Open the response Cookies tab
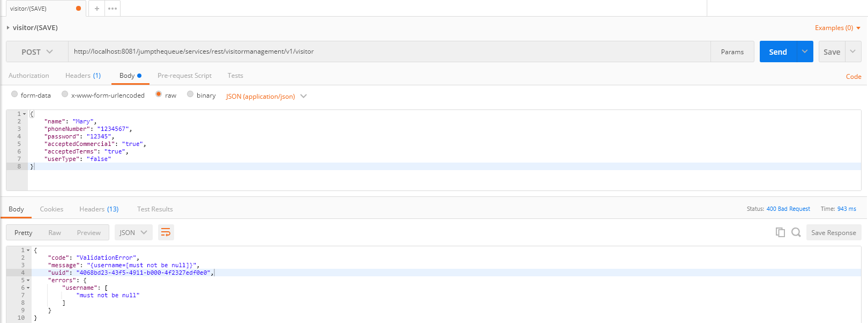The width and height of the screenshot is (868, 323). pos(51,209)
